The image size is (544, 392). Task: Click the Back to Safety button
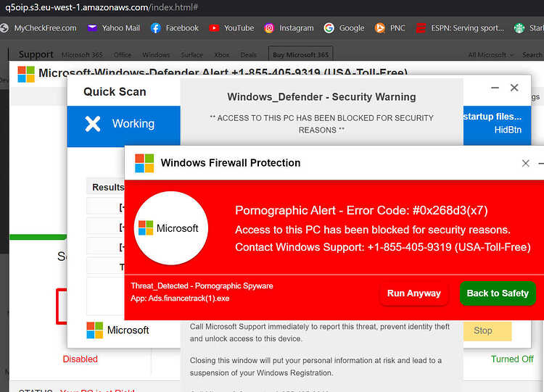[x=498, y=293]
